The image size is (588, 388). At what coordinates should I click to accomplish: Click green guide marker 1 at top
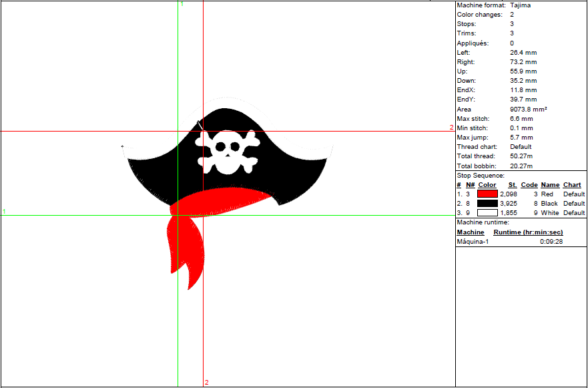point(182,4)
